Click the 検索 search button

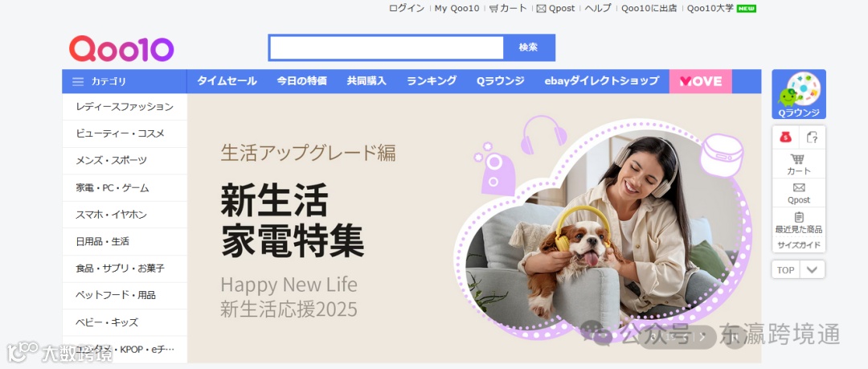pyautogui.click(x=529, y=47)
